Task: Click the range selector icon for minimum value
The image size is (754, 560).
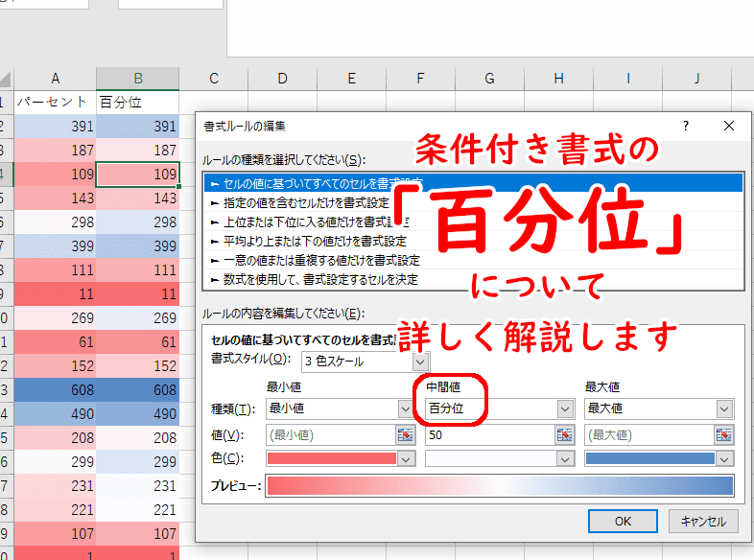Action: (x=405, y=435)
